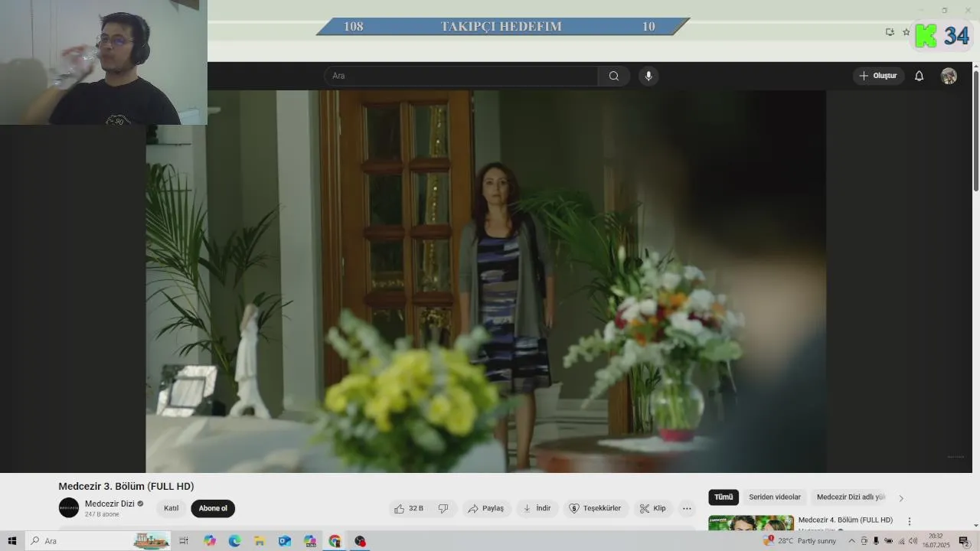Select the Tümü filter chip
The height and width of the screenshot is (551, 980).
[724, 497]
